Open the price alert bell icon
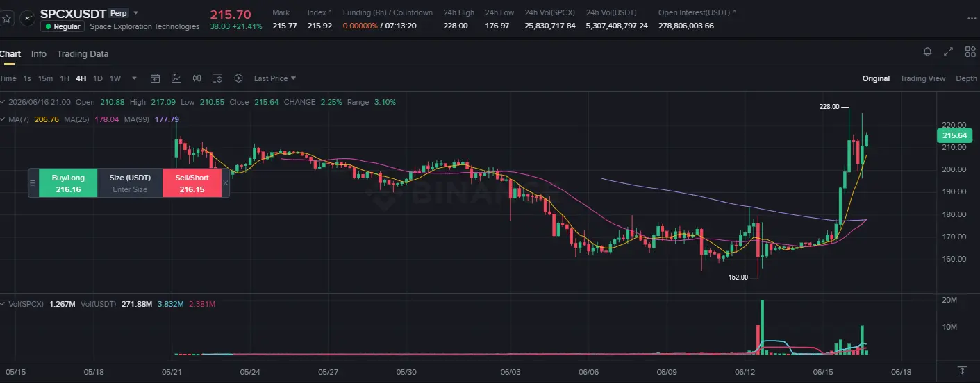The height and width of the screenshot is (383, 980). [927, 52]
